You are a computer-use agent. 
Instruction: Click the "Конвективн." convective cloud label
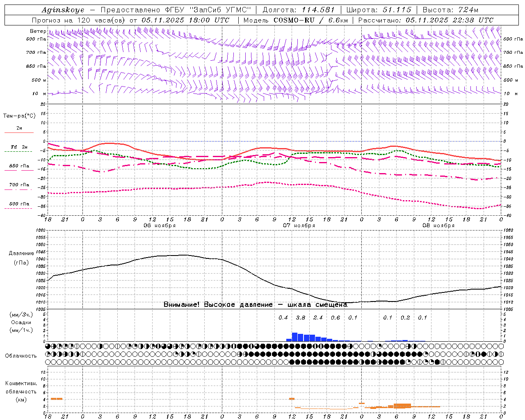21,383
